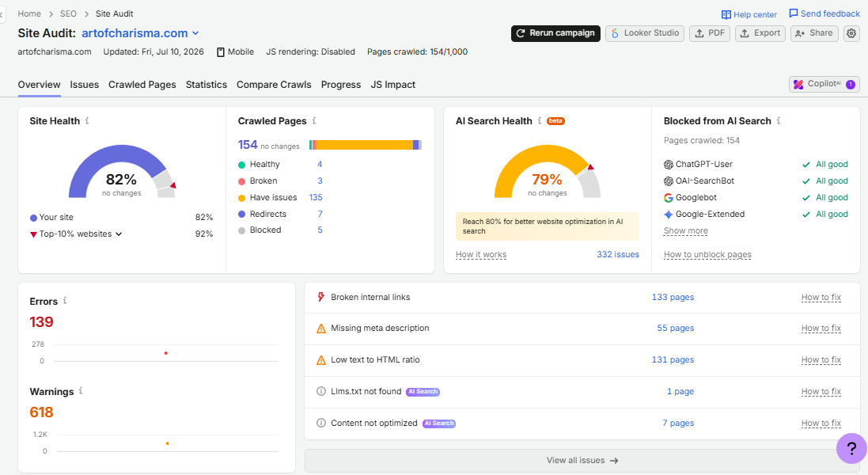Open the settings gear icon
868x475 pixels.
point(851,33)
